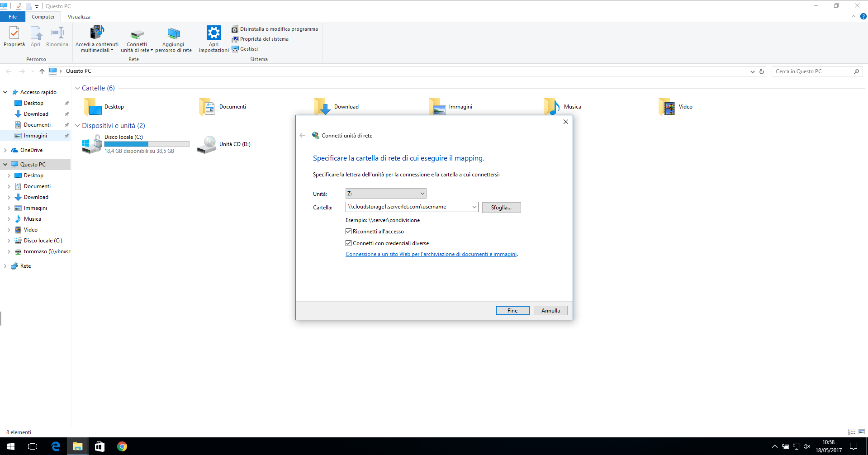This screenshot has width=868, height=455.
Task: Open the link for archiving documents online
Action: pos(431,254)
